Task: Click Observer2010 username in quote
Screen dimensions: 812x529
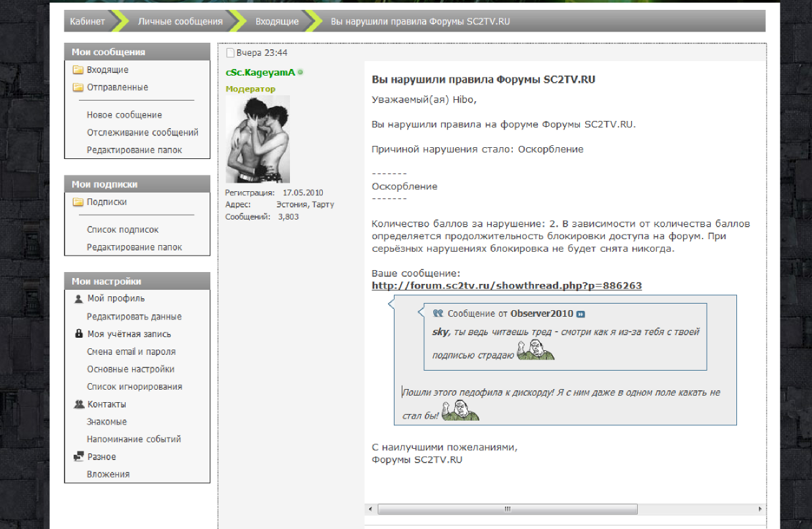Action: pyautogui.click(x=542, y=314)
